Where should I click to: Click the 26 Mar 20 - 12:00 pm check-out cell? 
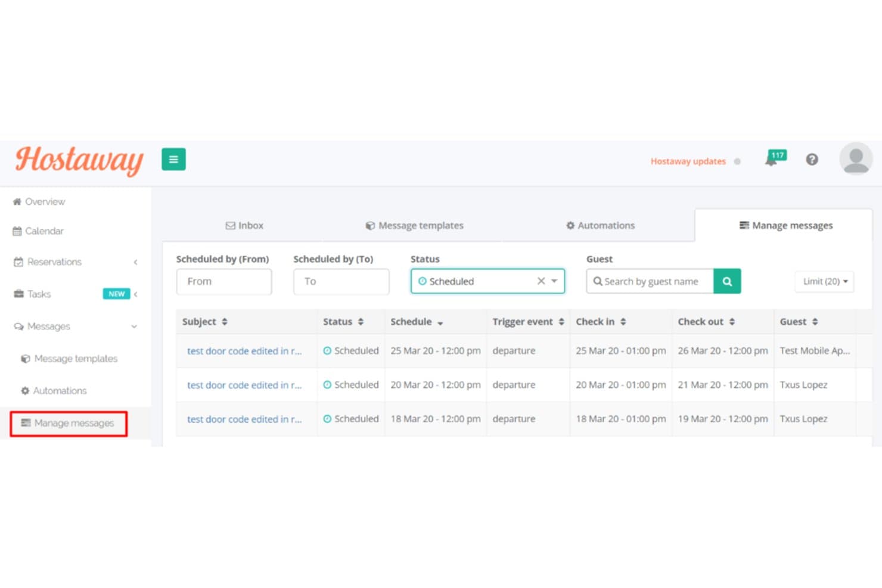coord(722,351)
